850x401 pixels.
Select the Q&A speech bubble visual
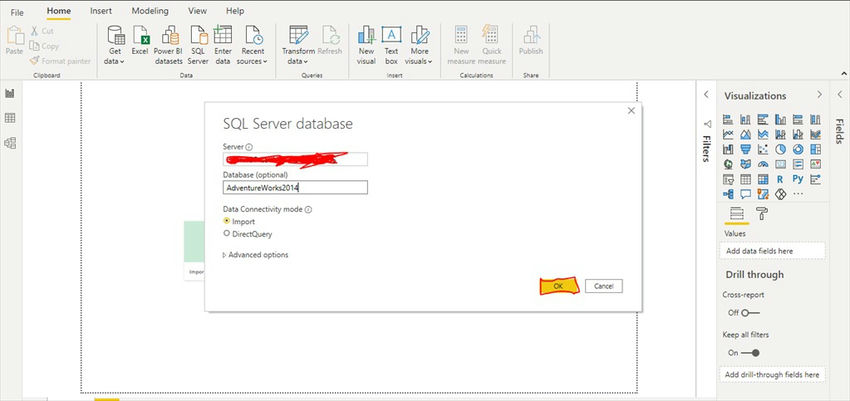(x=745, y=194)
